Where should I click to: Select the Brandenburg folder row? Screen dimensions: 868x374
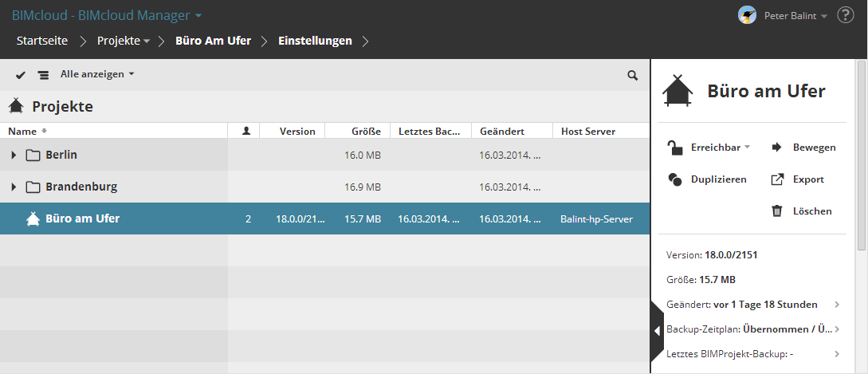[325, 187]
